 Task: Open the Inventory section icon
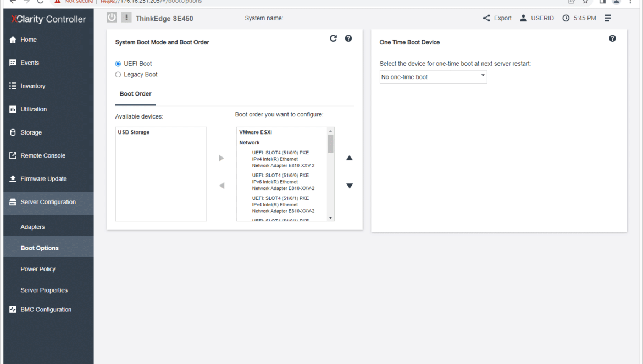13,86
